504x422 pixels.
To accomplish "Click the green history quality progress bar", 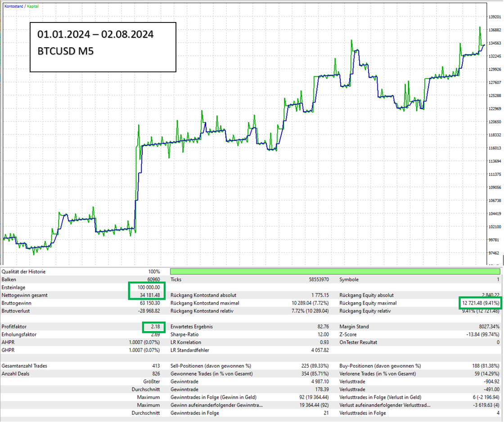I will [x=335, y=272].
